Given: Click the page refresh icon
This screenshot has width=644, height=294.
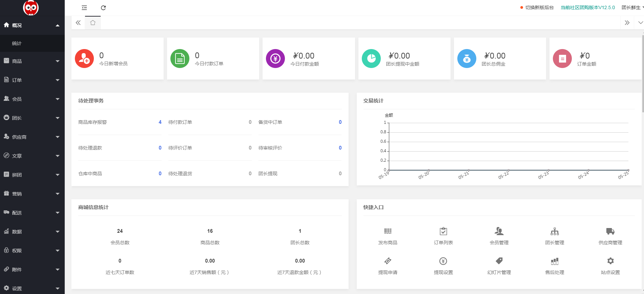Looking at the screenshot, I should 103,8.
